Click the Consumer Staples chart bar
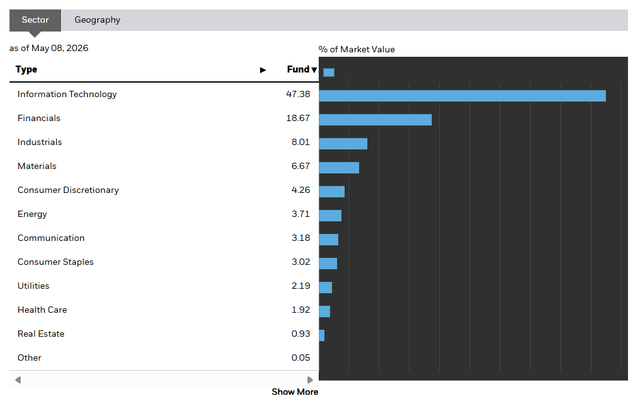The image size is (640, 396). (x=328, y=263)
